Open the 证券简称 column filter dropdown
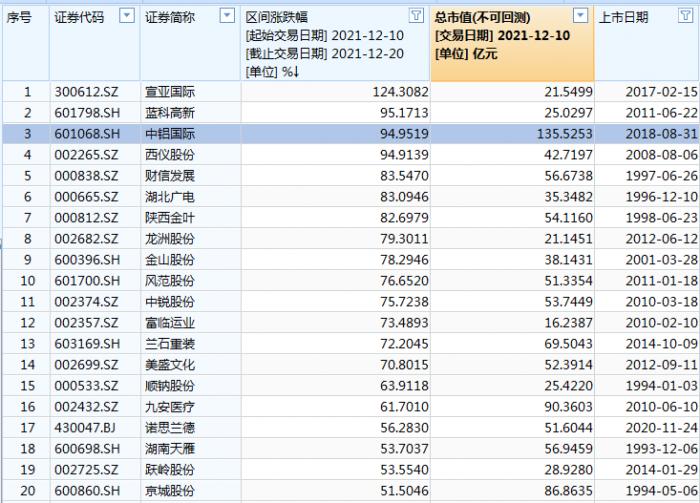The image size is (700, 503). pos(227,17)
